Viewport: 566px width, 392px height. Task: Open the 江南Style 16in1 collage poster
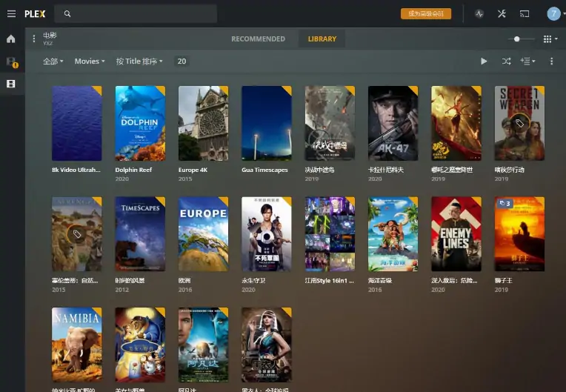(x=330, y=234)
